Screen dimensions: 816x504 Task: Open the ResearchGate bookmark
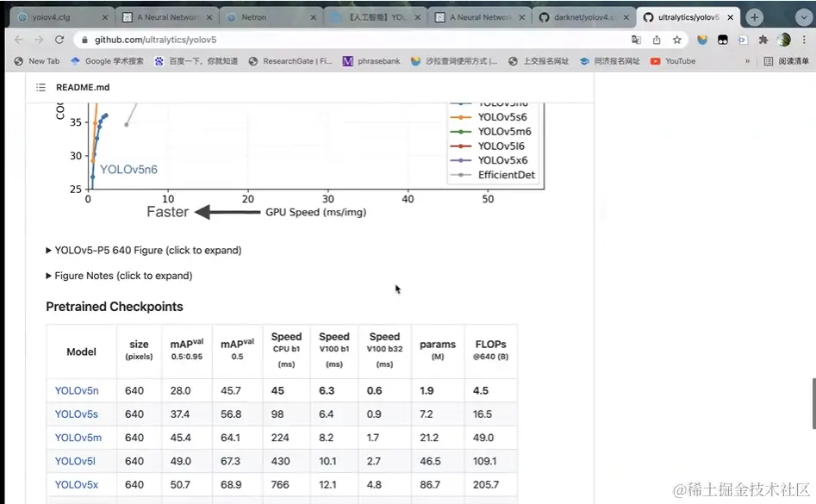coord(290,61)
